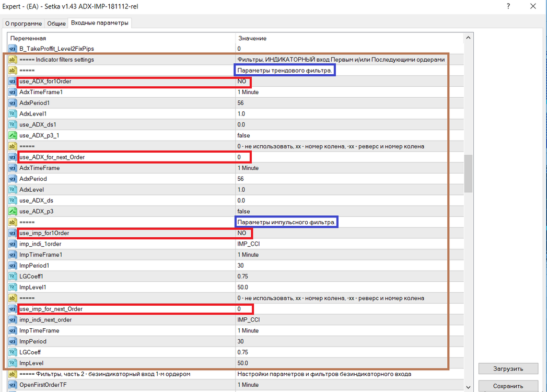Select the false value of use_ADX_p3_1
This screenshot has height=392, width=547.
243,135
